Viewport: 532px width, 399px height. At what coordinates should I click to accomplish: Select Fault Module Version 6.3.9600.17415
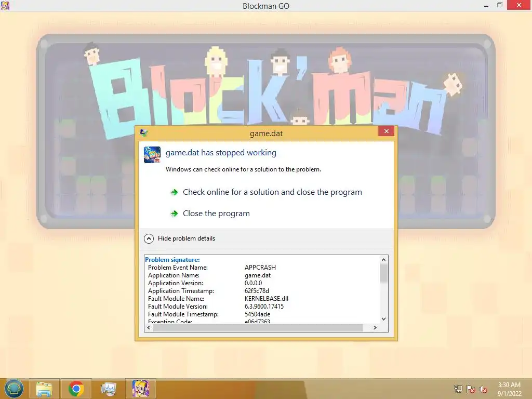click(x=264, y=307)
